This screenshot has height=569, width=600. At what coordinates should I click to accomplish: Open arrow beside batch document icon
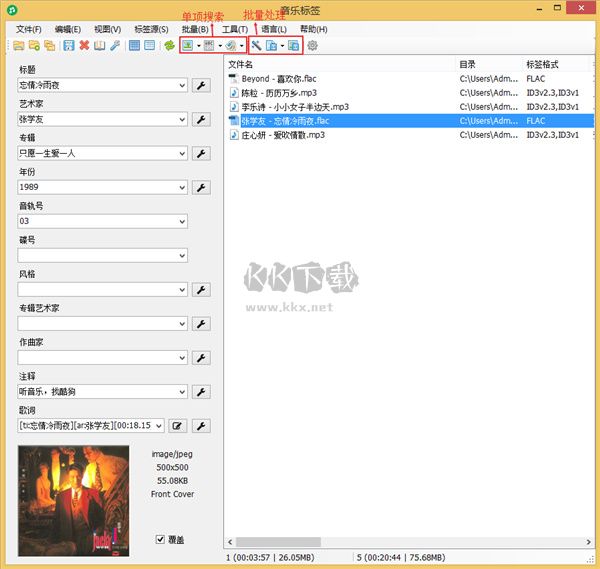pyautogui.click(x=282, y=46)
